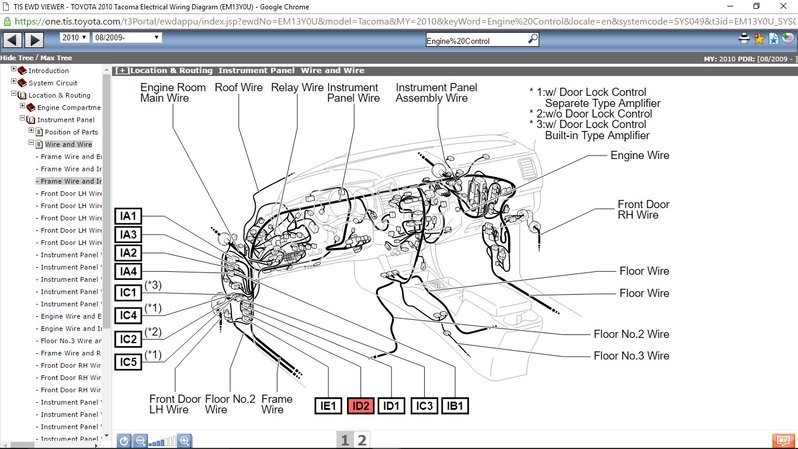The height and width of the screenshot is (449, 798).
Task: Open the Position of Parts tree item
Action: [x=71, y=132]
